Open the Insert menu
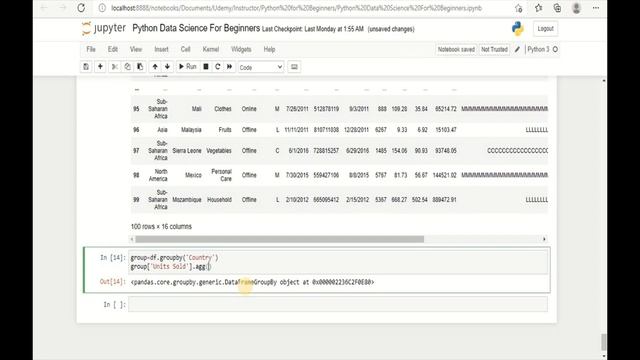The image size is (640, 360). pyautogui.click(x=161, y=49)
